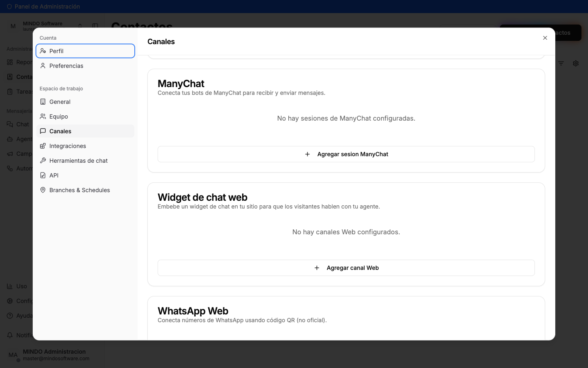This screenshot has height=368, width=588.
Task: Click the M workspace avatar
Action: 13,26
